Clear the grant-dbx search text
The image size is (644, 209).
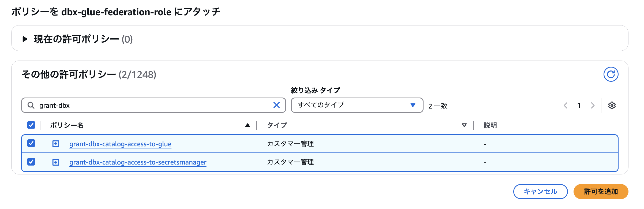(276, 105)
